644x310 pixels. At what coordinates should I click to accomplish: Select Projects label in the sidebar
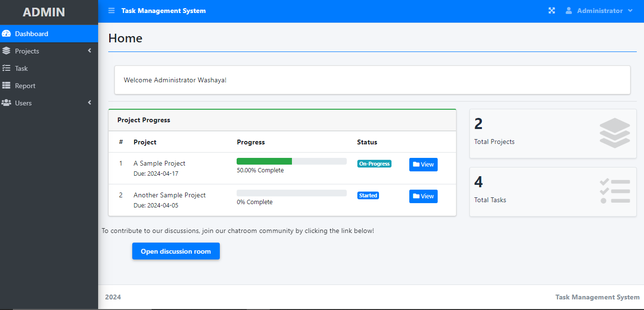click(27, 51)
